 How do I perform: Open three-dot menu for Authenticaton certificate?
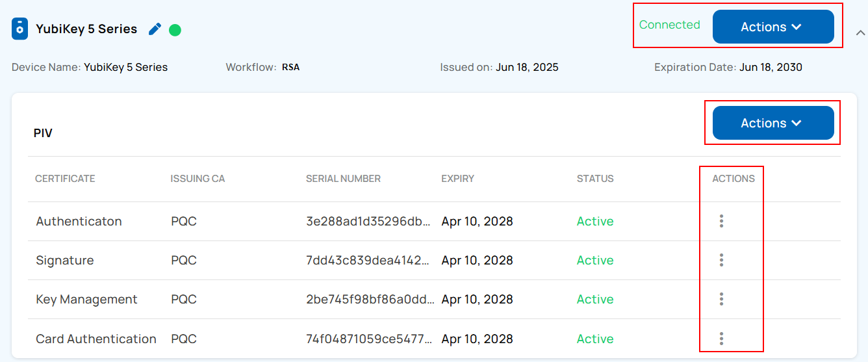point(721,221)
